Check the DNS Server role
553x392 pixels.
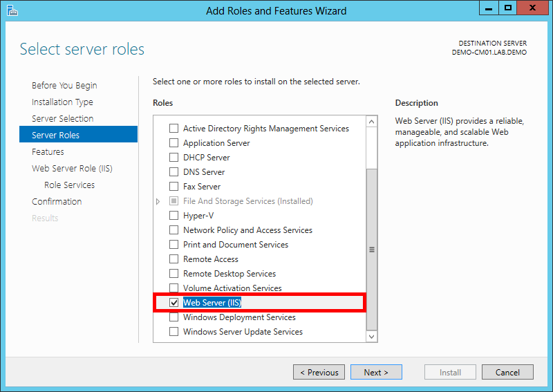coord(174,172)
